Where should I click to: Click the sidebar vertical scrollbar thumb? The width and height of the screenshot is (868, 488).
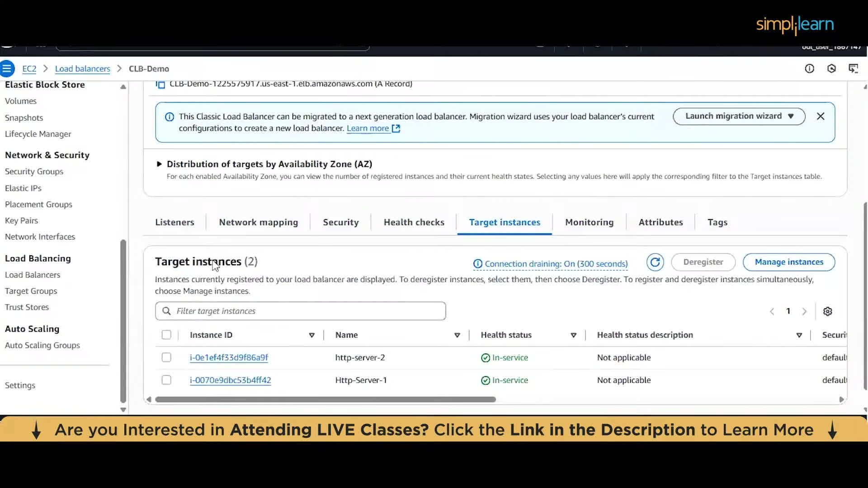tap(123, 321)
